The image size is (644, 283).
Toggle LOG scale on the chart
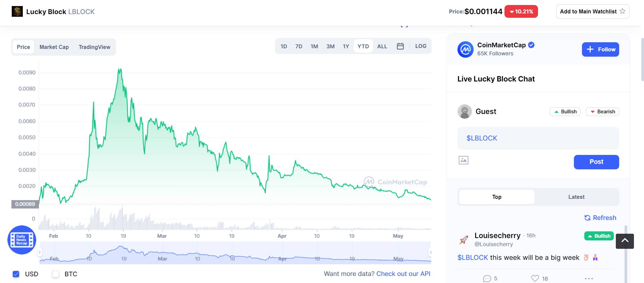pos(421,46)
